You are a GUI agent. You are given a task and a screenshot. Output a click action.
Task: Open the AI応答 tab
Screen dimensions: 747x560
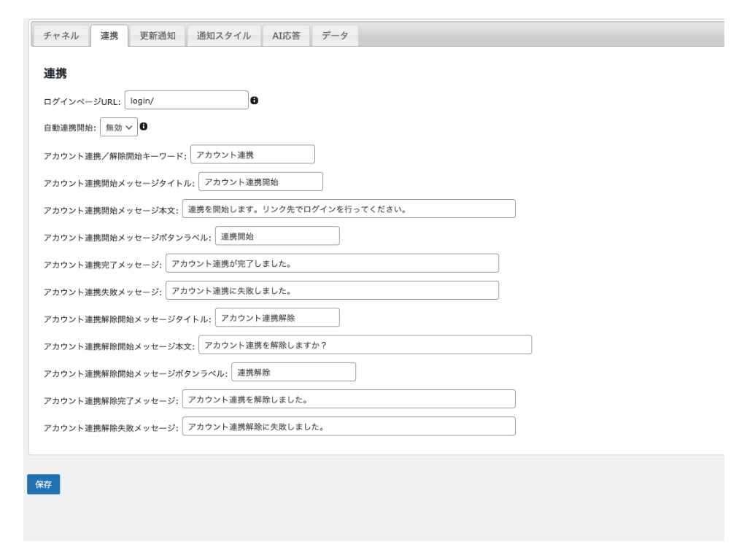click(x=286, y=36)
